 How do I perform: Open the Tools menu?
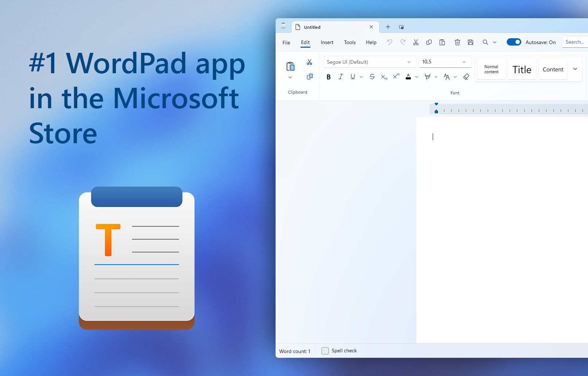(350, 43)
